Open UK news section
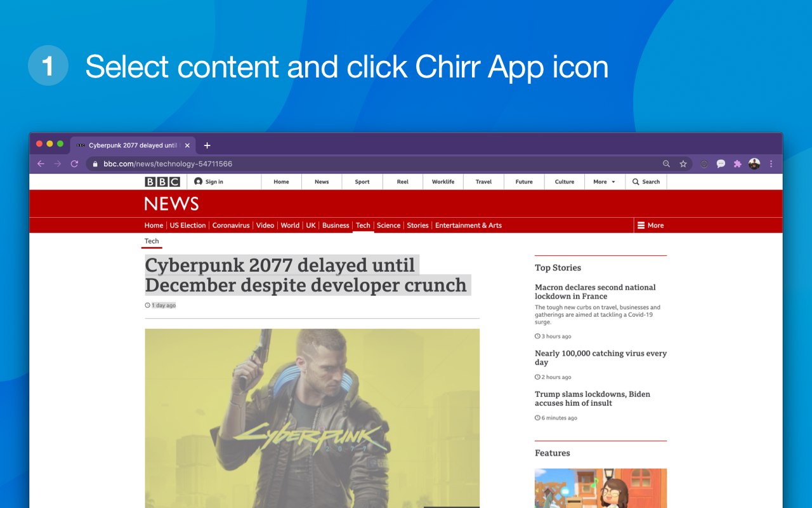 pos(311,225)
